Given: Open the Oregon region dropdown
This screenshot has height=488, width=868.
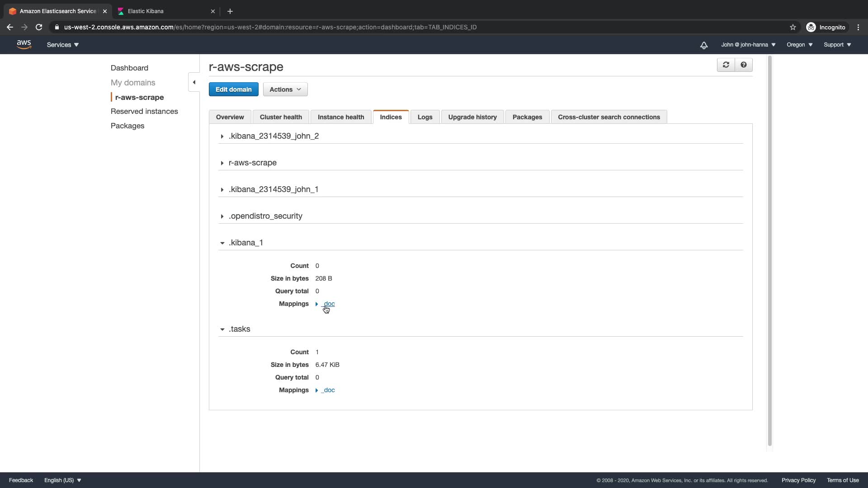Looking at the screenshot, I should [799, 45].
